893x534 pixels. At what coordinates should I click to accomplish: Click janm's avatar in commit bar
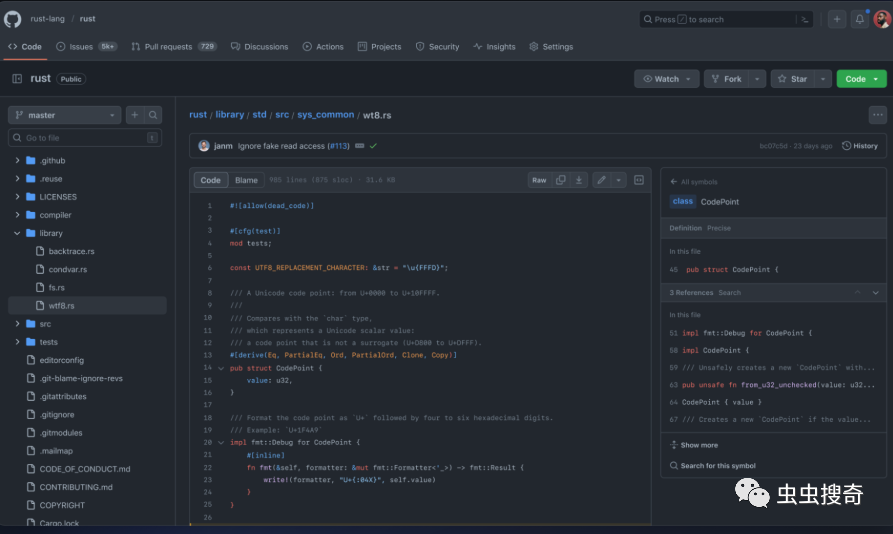[x=203, y=146]
